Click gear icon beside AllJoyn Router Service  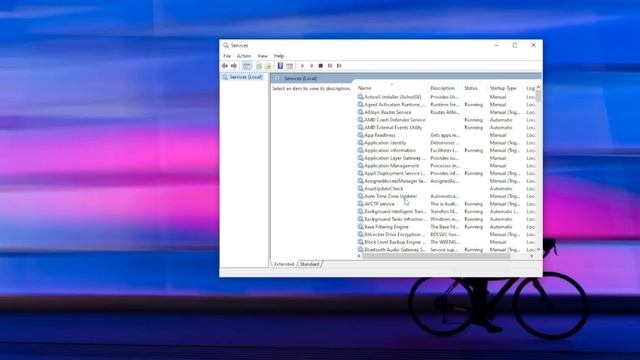[x=360, y=112]
